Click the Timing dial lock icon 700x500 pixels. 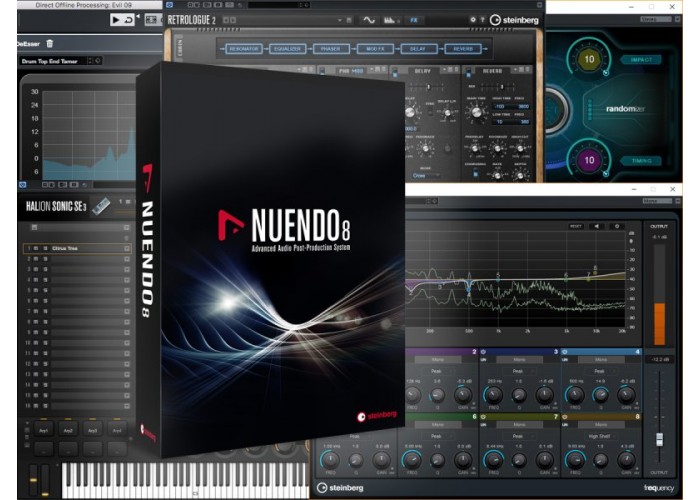606,173
